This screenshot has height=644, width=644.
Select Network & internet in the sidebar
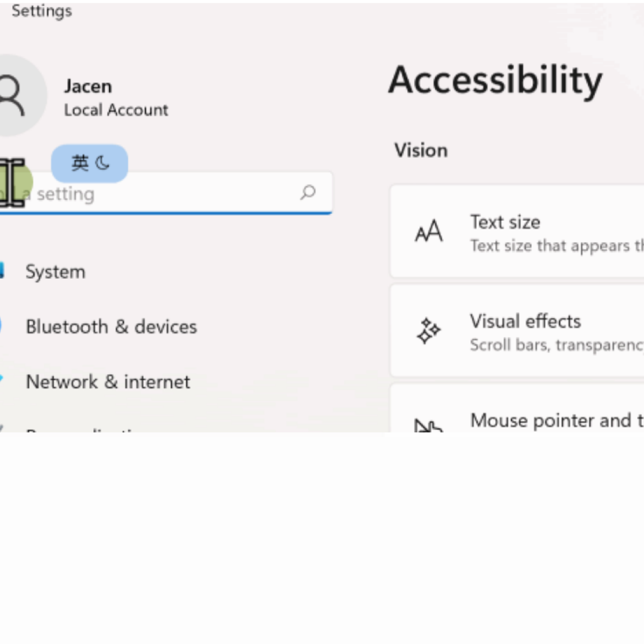point(108,382)
